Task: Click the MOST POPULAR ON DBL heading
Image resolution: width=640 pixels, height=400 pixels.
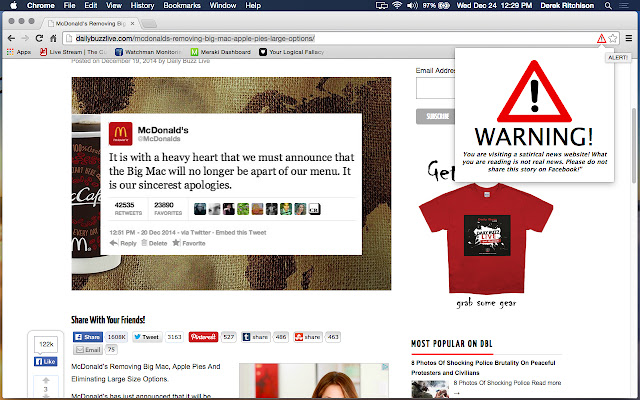Action: [452, 344]
